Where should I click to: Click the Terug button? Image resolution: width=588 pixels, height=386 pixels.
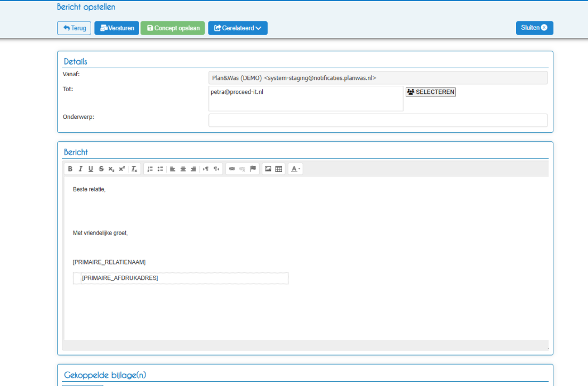click(x=74, y=28)
